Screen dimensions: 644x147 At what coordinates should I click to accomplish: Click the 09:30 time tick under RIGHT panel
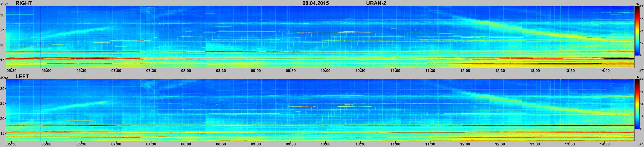[x=291, y=71]
